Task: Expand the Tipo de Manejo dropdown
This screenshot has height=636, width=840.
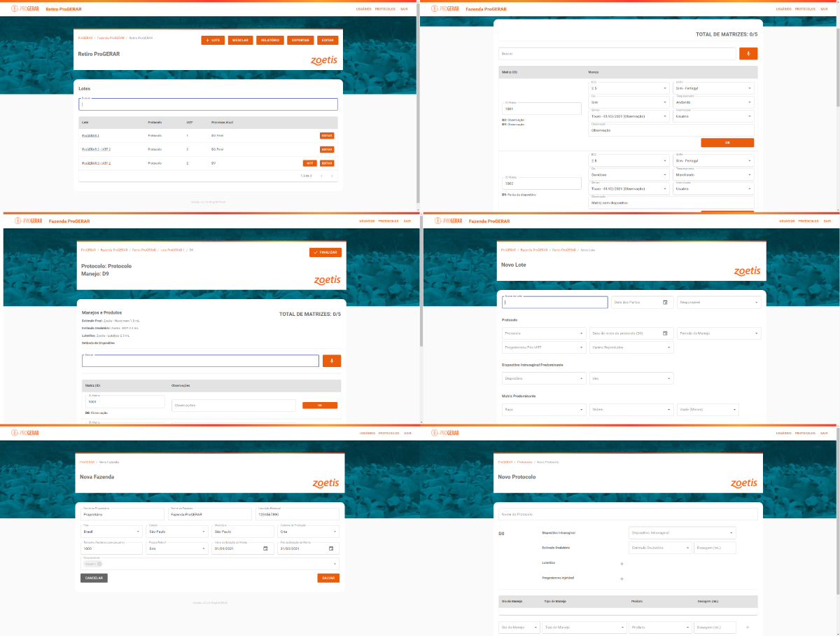Action: (x=583, y=627)
